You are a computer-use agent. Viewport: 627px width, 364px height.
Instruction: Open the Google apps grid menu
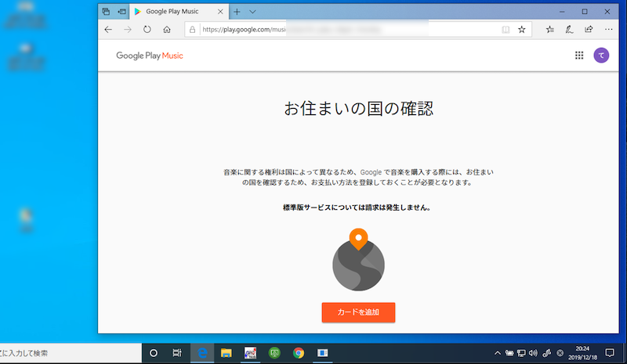pos(579,56)
